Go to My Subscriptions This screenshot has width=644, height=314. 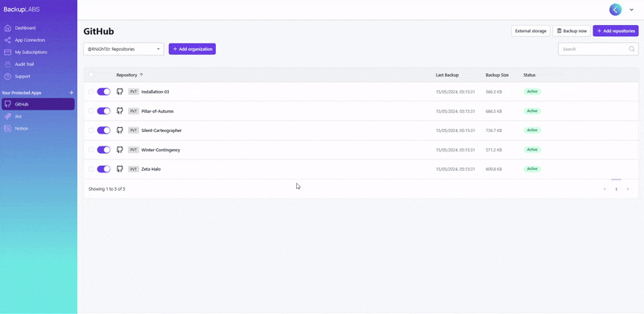point(31,52)
